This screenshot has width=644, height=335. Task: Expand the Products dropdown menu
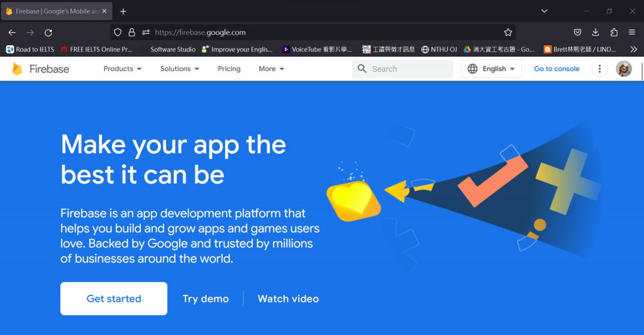pos(123,69)
